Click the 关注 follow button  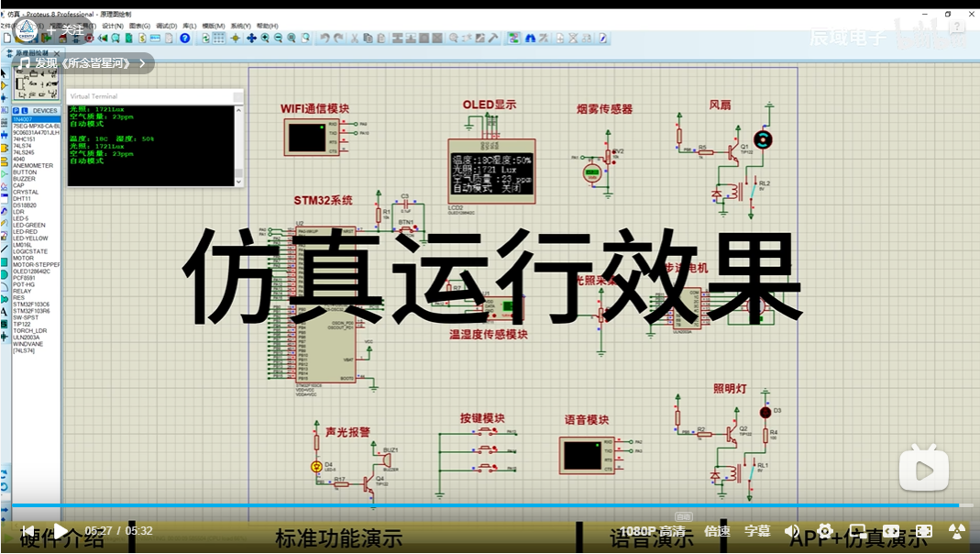click(65, 30)
